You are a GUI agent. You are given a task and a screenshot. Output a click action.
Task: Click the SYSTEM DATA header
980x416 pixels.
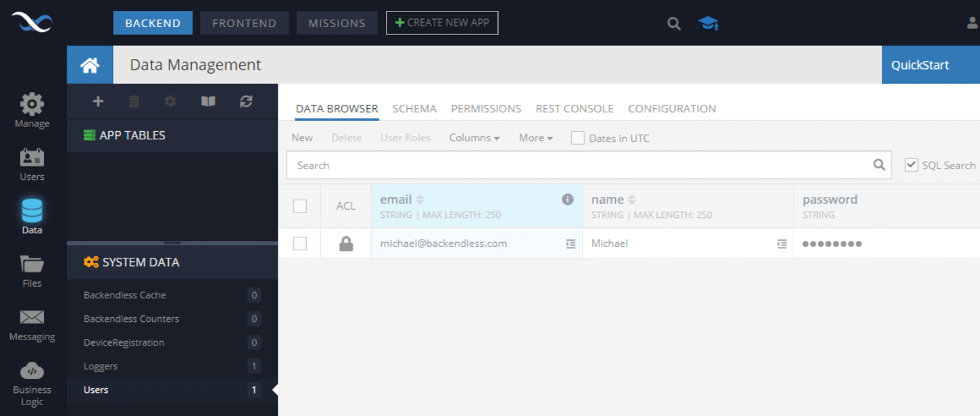pos(172,262)
